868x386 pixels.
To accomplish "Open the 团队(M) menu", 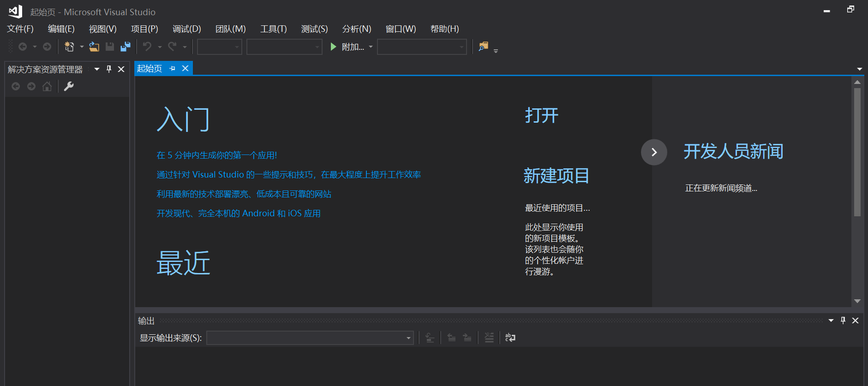I will tap(231, 29).
